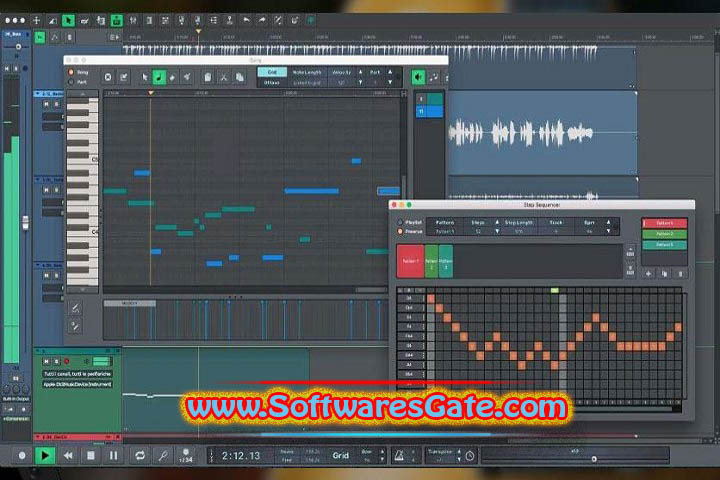
Task: Increase Steps value with the up arrow
Action: (497, 222)
